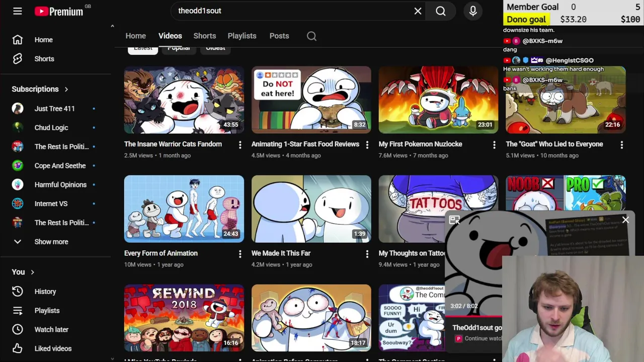Expand the You section arrow
The image size is (644, 362).
pyautogui.click(x=32, y=272)
